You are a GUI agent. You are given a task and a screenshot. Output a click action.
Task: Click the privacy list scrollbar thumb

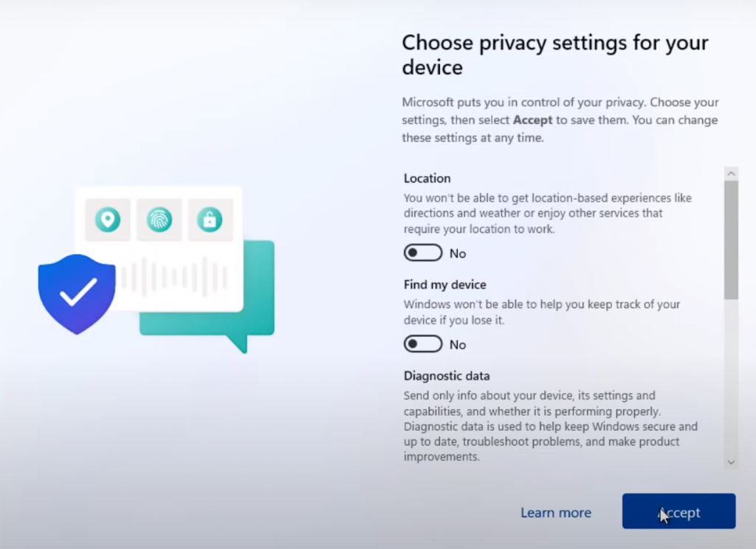point(731,239)
